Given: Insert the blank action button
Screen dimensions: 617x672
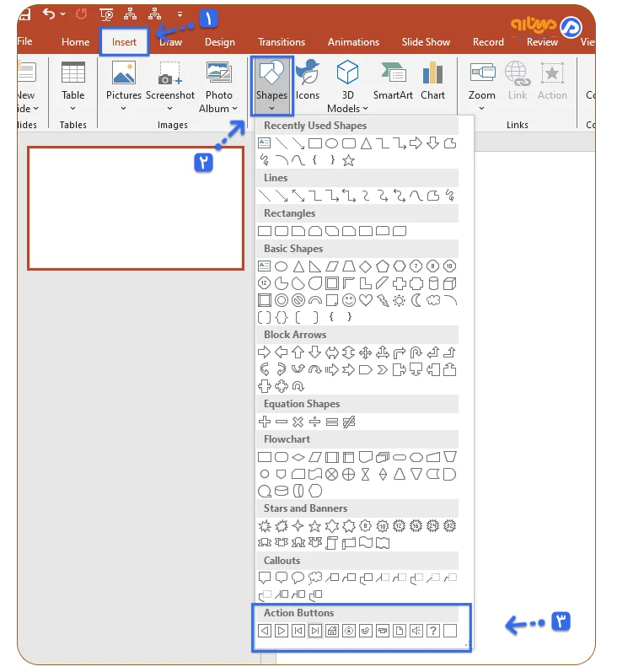Looking at the screenshot, I should coord(450,631).
